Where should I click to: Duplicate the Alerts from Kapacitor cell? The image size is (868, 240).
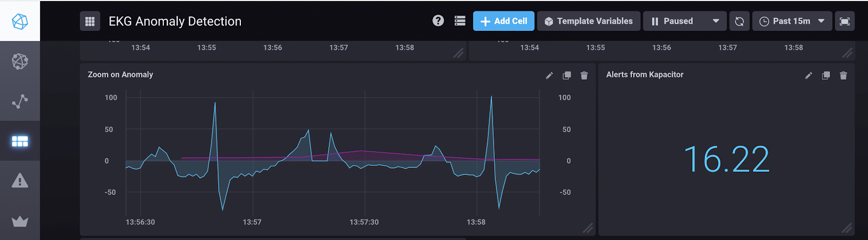tap(826, 75)
